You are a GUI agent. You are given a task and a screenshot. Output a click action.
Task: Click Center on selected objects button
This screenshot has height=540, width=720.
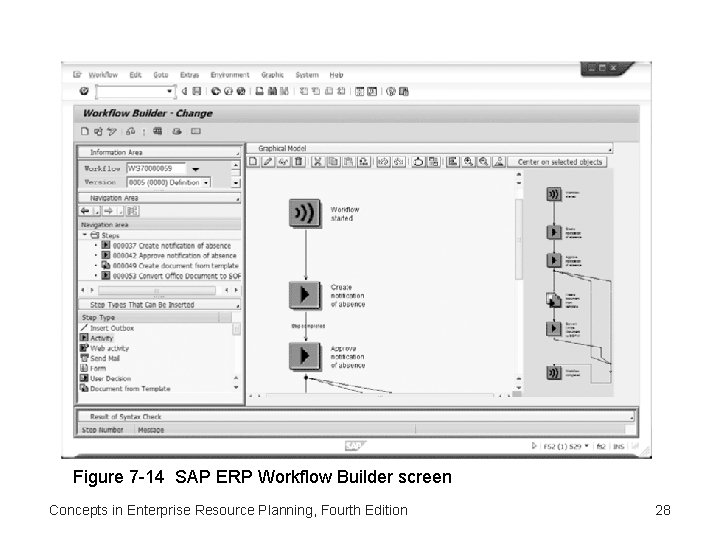(x=557, y=162)
